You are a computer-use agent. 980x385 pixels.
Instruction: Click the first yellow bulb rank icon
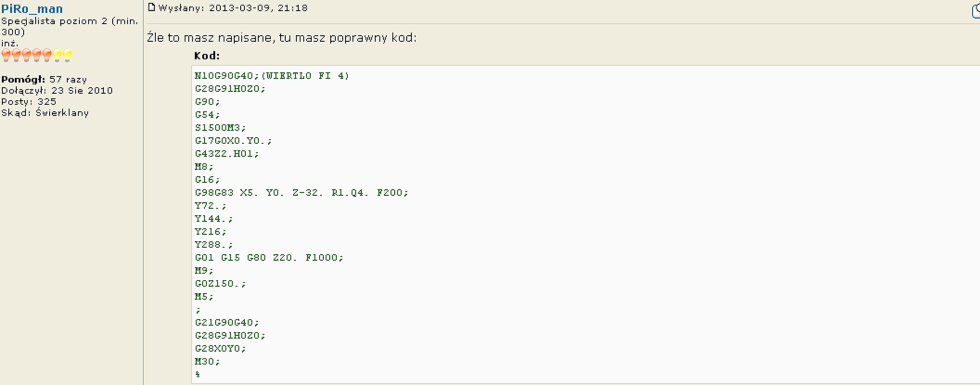tap(57, 55)
